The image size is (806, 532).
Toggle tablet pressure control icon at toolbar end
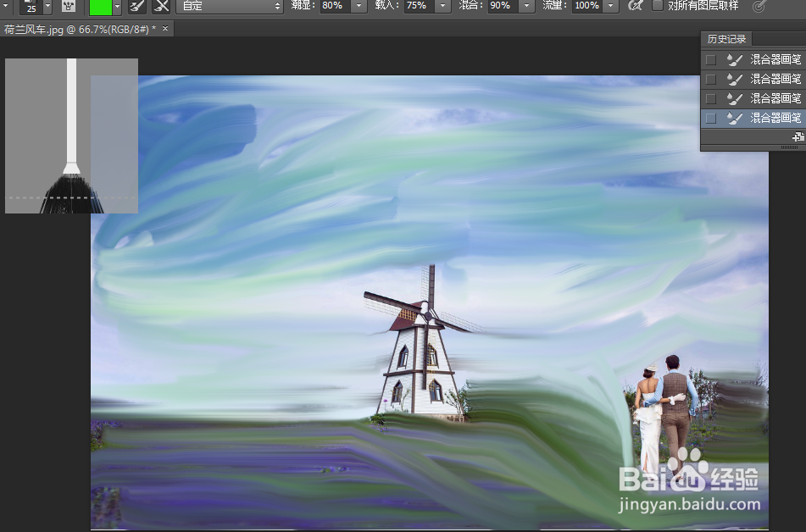(x=759, y=6)
